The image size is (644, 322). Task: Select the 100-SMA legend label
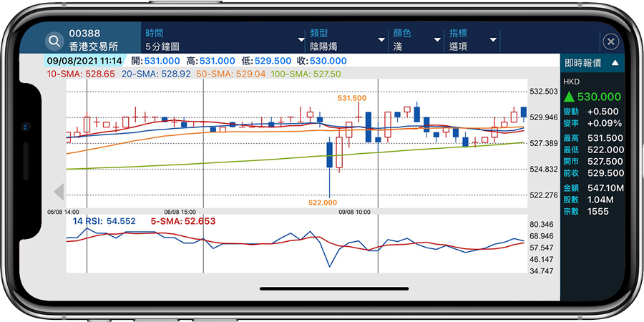(306, 74)
